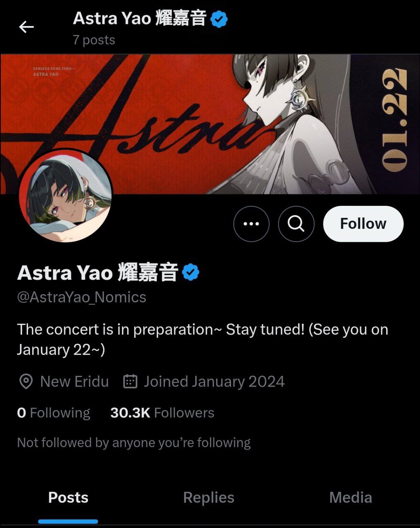This screenshot has height=528, width=420.
Task: Open the three-dots more options menu
Action: click(x=251, y=224)
